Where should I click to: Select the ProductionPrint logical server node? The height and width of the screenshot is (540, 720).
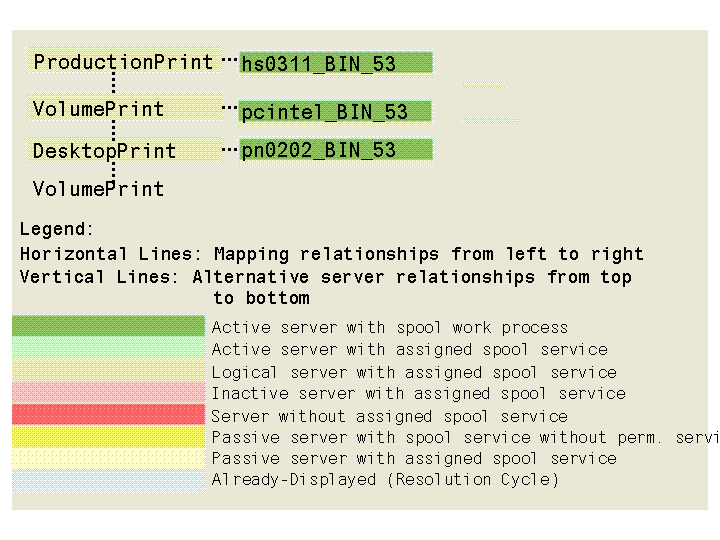pyautogui.click(x=124, y=62)
